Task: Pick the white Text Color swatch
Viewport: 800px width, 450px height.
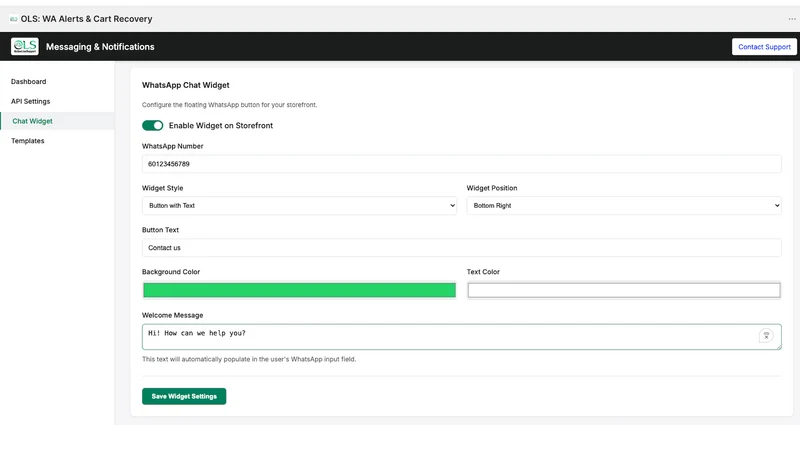Action: pos(624,290)
